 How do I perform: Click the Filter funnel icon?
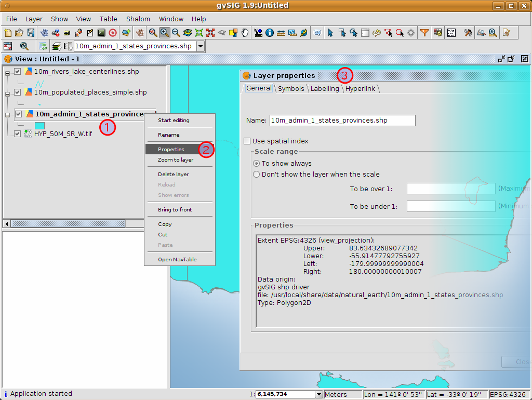tap(424, 33)
